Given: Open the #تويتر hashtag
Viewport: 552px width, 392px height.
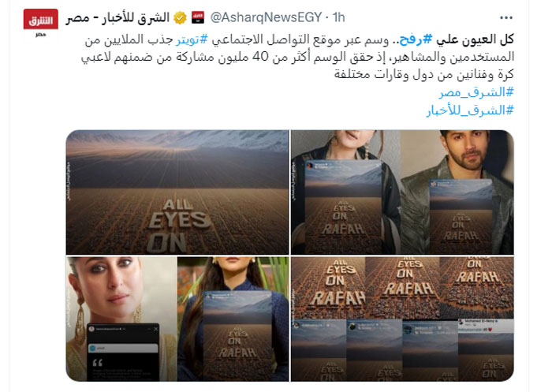Looking at the screenshot, I should tap(192, 39).
